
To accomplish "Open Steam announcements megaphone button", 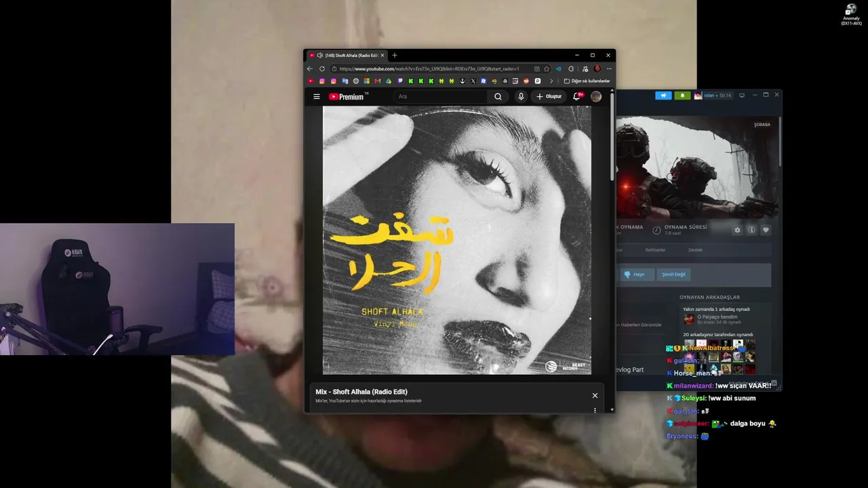I will pyautogui.click(x=663, y=96).
